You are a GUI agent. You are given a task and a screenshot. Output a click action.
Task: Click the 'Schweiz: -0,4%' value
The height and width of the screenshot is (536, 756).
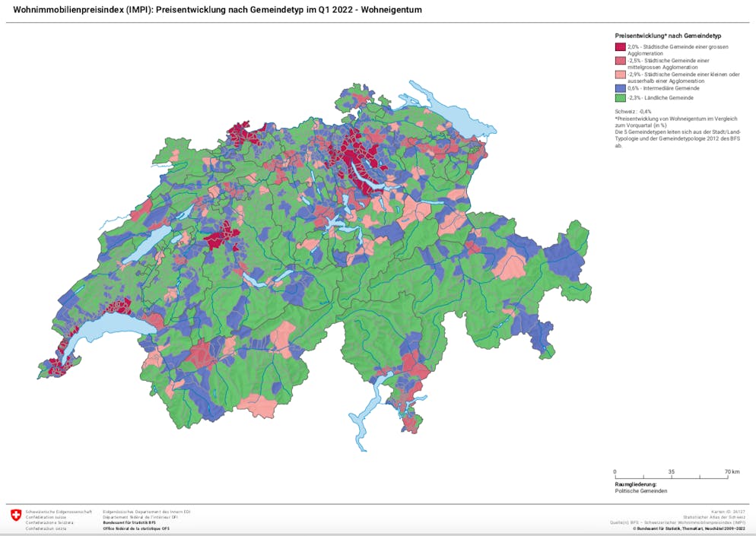633,111
